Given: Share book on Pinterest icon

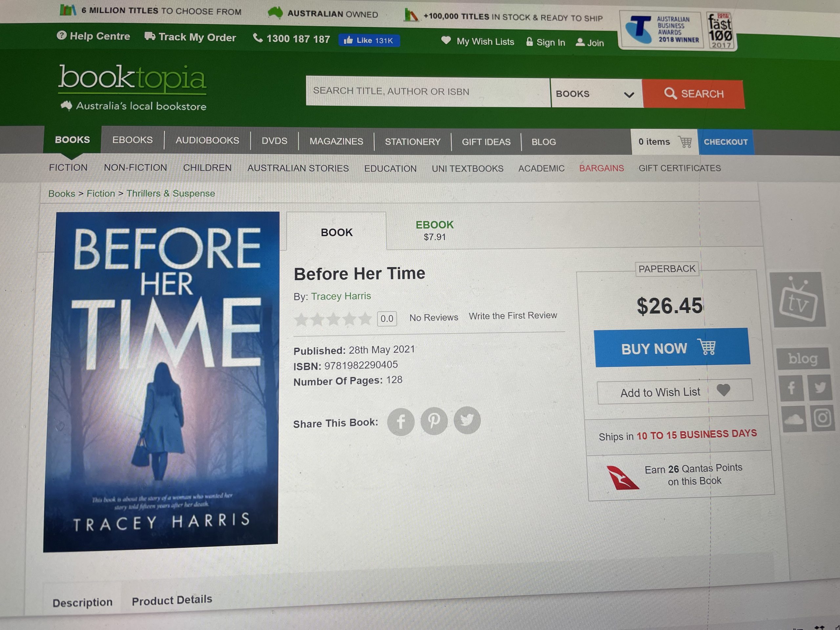Looking at the screenshot, I should (434, 421).
